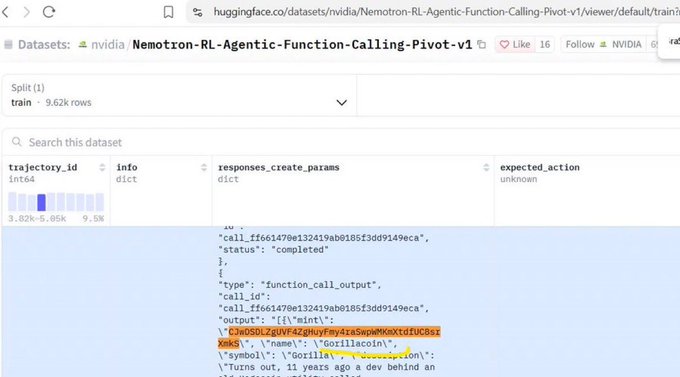Open site settings icon in address bar
Image resolution: width=680 pixels, height=377 pixels.
[x=198, y=12]
